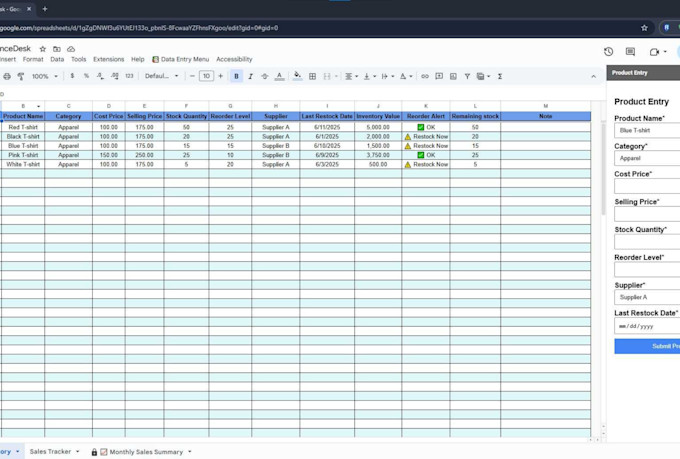Open the text color picker
Image resolution: width=680 pixels, height=459 pixels.
click(x=279, y=76)
